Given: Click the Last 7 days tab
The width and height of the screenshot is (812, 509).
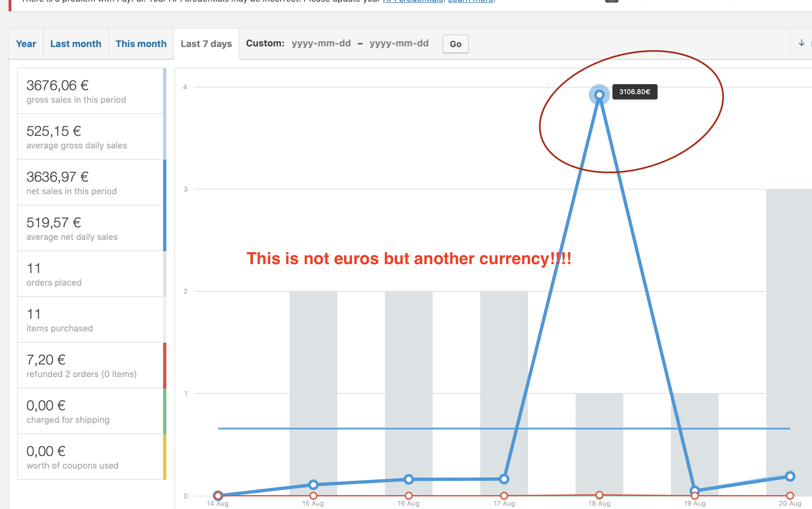Looking at the screenshot, I should [x=206, y=44].
